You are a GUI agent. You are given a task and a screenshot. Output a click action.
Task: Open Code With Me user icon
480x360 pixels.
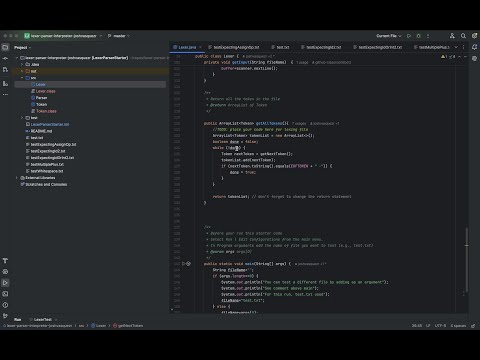pos(452,36)
